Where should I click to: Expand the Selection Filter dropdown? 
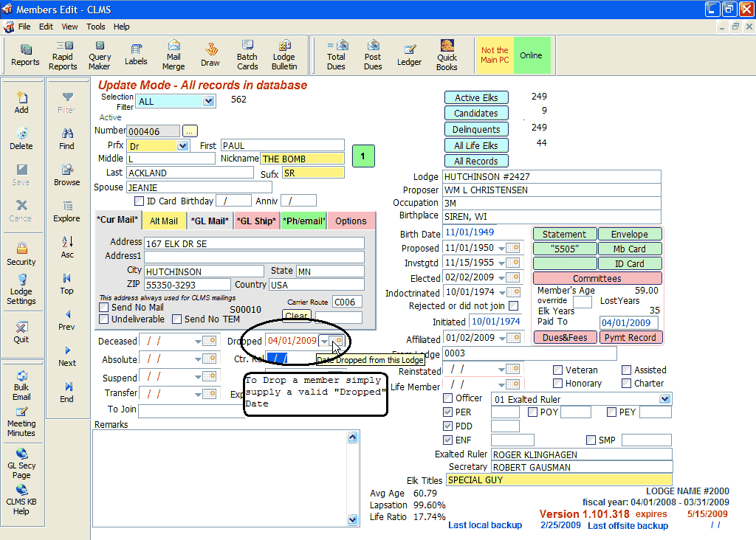pos(208,102)
